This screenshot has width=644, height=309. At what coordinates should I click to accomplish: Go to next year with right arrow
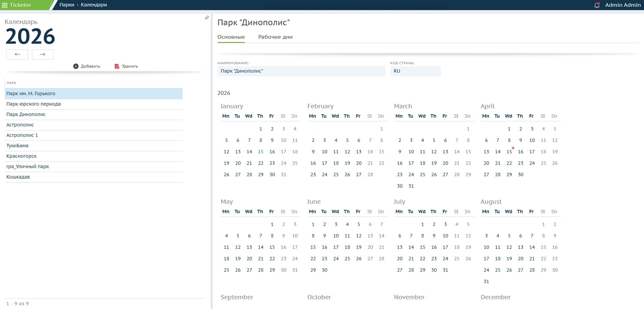[43, 54]
